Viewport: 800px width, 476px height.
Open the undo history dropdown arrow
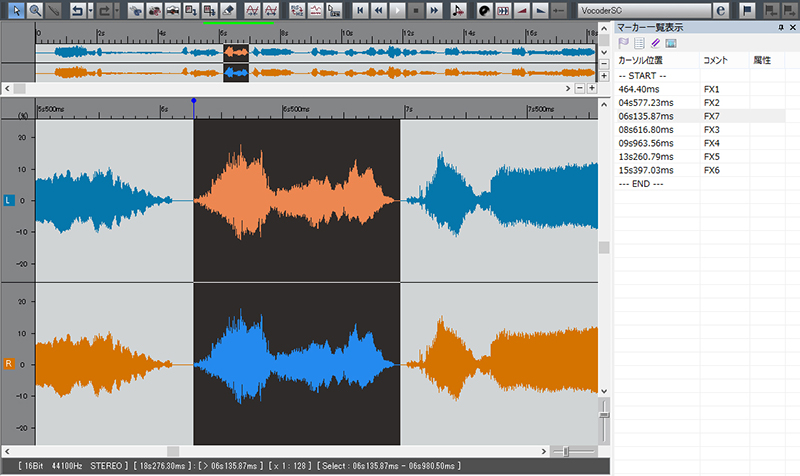91,10
